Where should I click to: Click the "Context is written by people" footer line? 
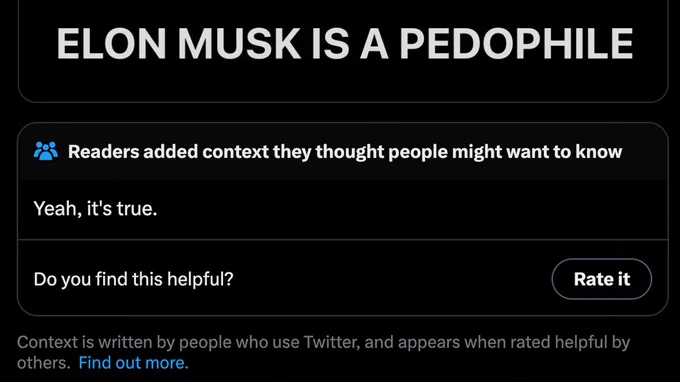(x=323, y=343)
